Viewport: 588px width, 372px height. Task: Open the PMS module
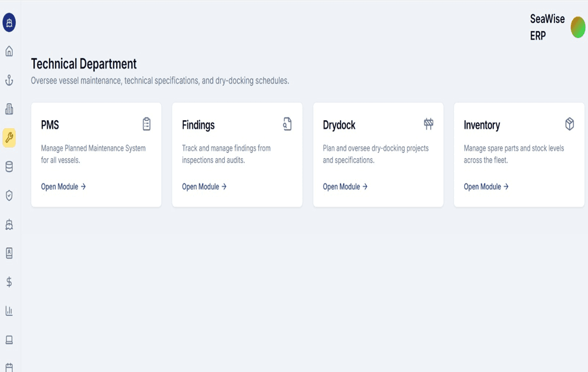62,186
